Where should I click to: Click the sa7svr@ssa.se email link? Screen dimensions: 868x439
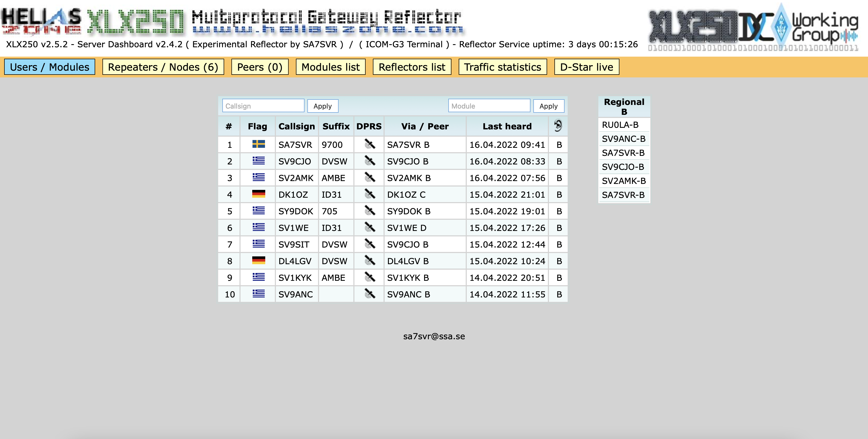pyautogui.click(x=434, y=336)
